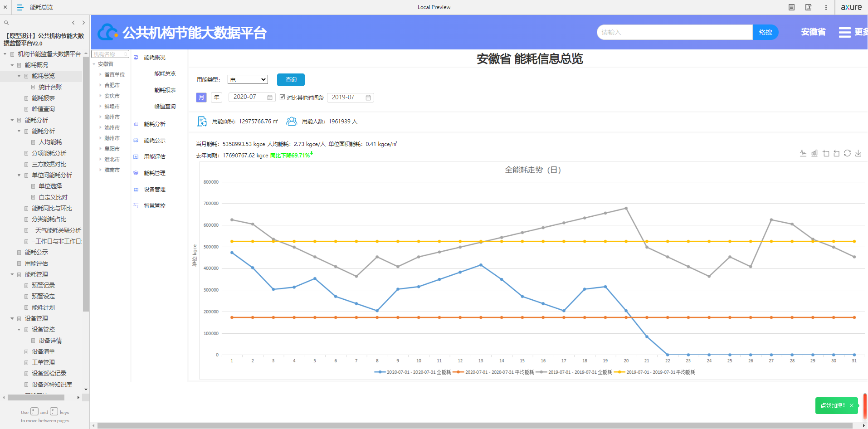Activate chart area zoom icon

826,153
